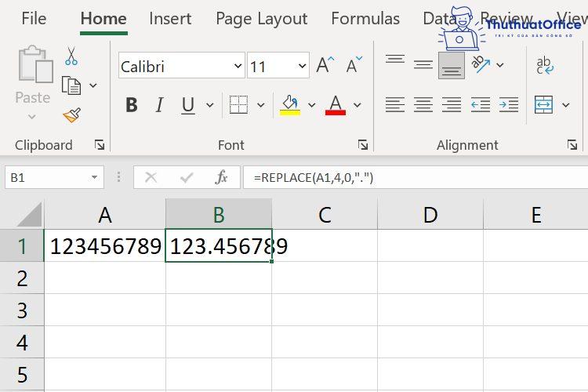Expand the Paste options arrow
The width and height of the screenshot is (588, 392).
pos(32,117)
